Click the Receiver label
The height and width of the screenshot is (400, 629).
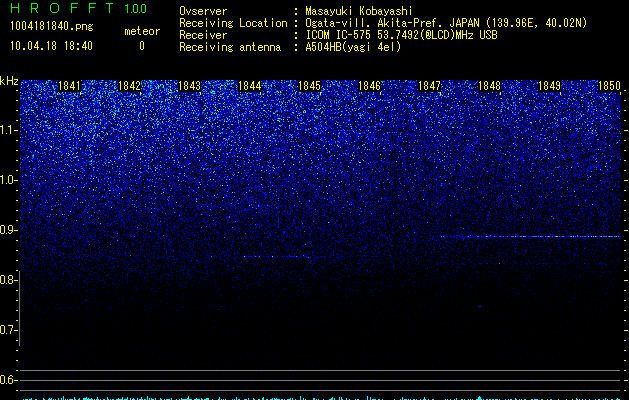[203, 35]
